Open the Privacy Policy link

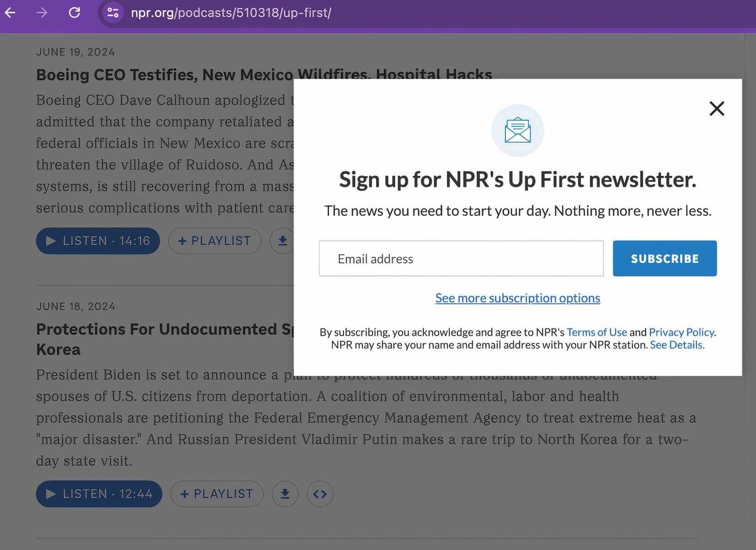681,332
